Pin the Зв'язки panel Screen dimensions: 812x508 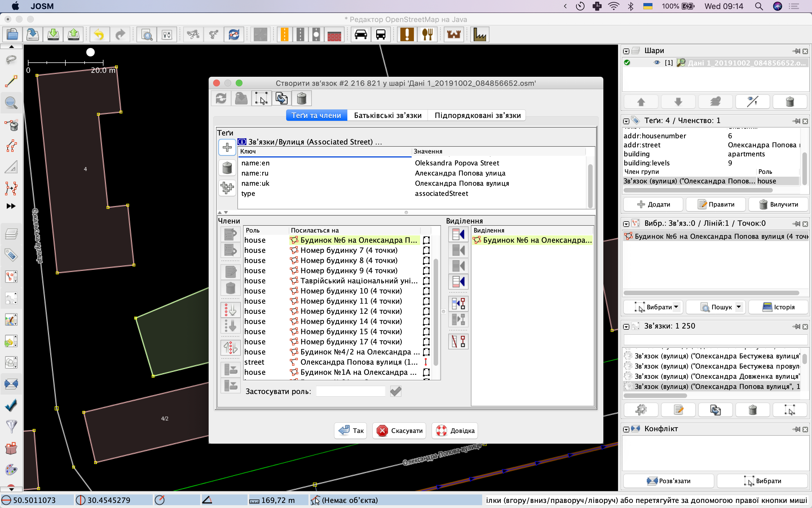[796, 327]
